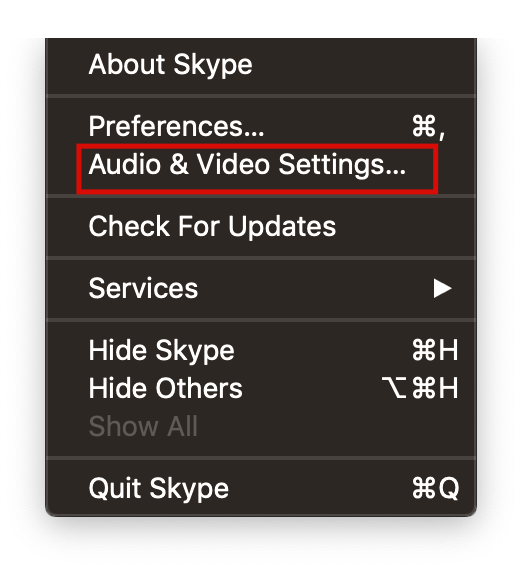Click the word Settings… in the red-outlined item
522x570 pixels.
(342, 165)
